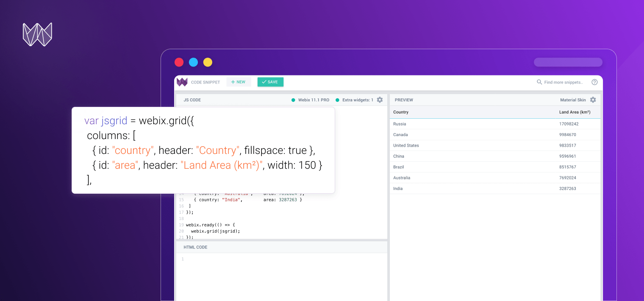Open preview skin settings gear
The height and width of the screenshot is (301, 644).
tap(593, 100)
